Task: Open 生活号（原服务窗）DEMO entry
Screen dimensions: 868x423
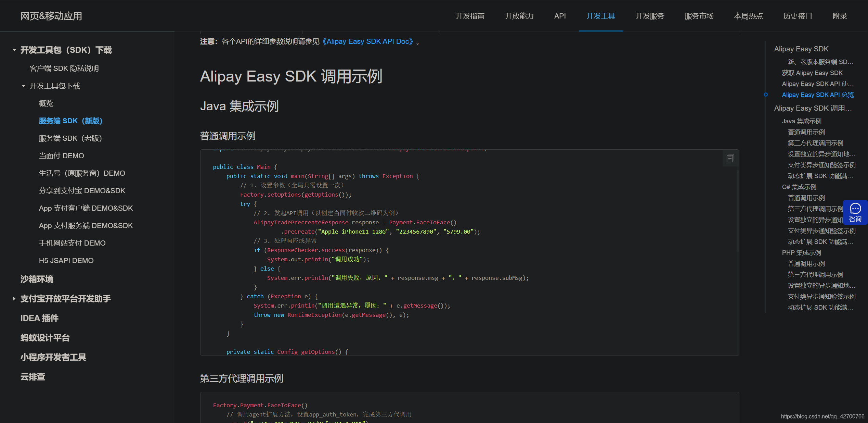Action: click(82, 173)
